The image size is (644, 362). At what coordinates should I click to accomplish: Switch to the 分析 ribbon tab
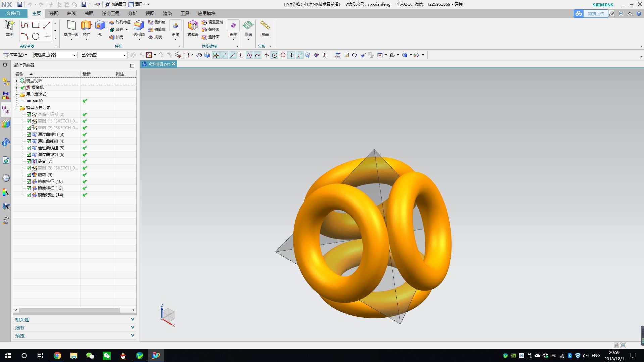click(133, 13)
